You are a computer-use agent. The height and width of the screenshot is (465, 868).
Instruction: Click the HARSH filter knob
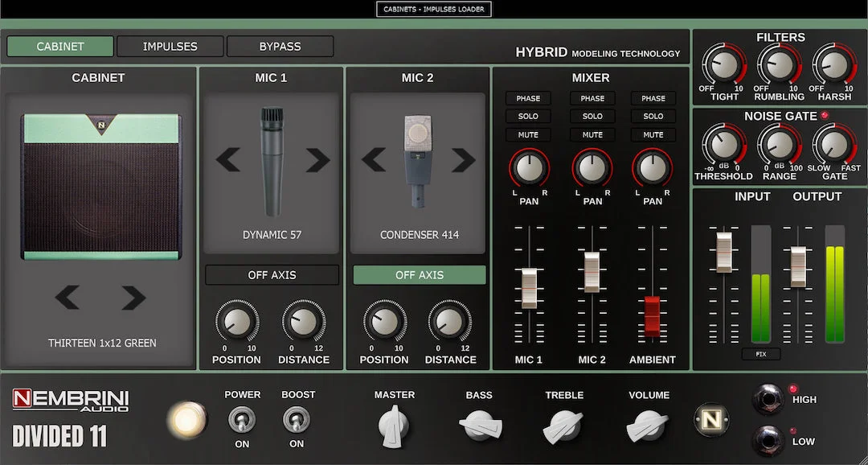tap(835, 65)
